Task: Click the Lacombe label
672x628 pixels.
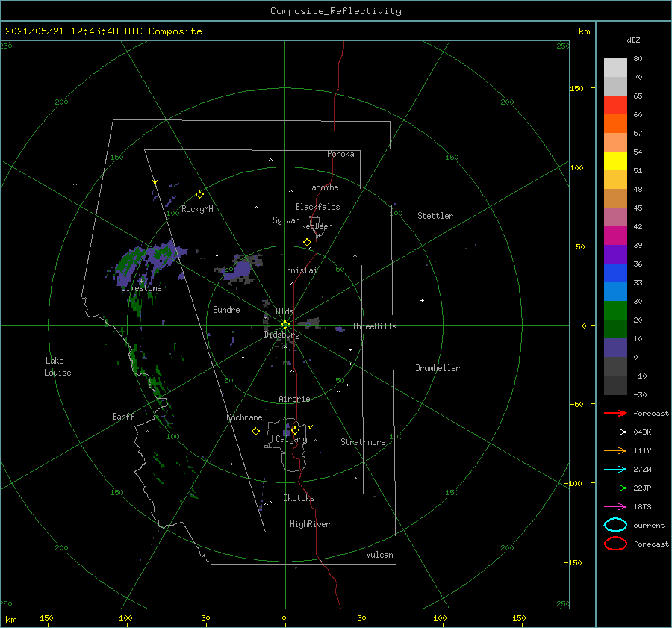Action: pos(323,187)
